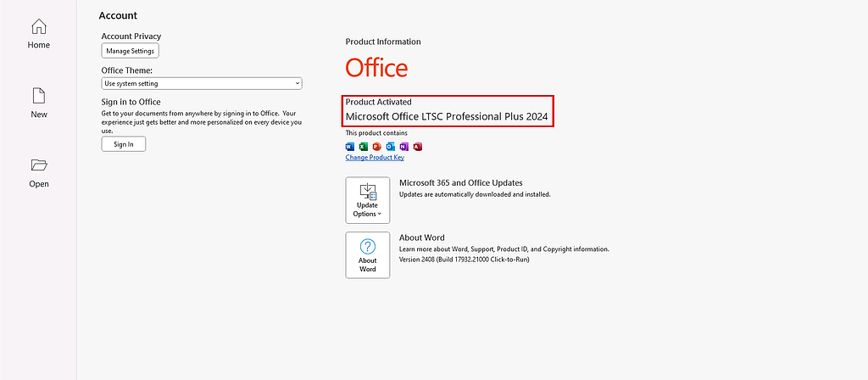Click the Word app icon
The image size is (868, 380).
(350, 147)
